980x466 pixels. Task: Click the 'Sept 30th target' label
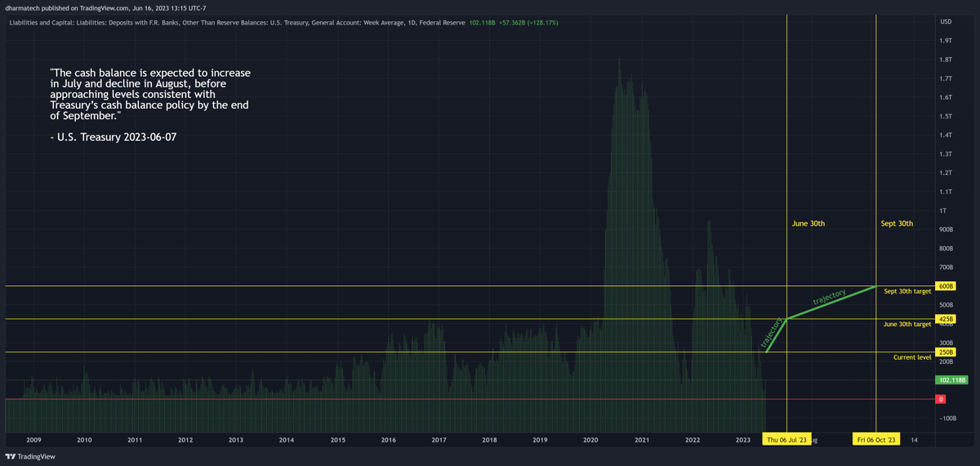[907, 291]
